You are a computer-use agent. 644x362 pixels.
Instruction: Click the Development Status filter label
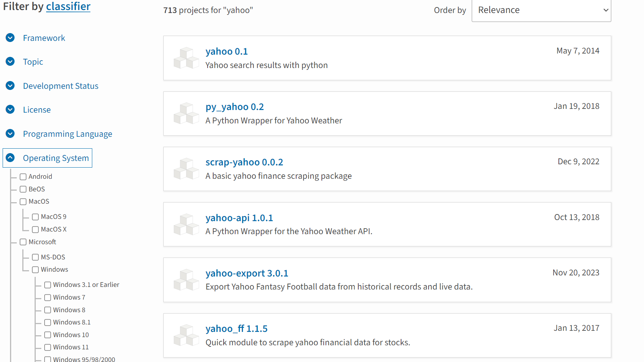pos(61,86)
